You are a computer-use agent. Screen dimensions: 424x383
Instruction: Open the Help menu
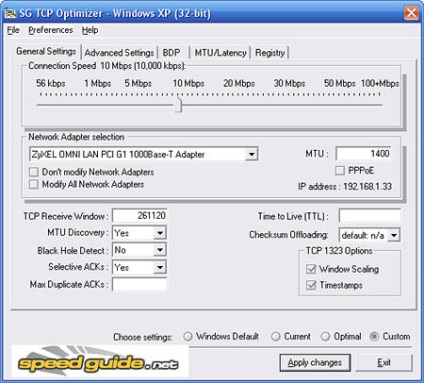(x=90, y=30)
